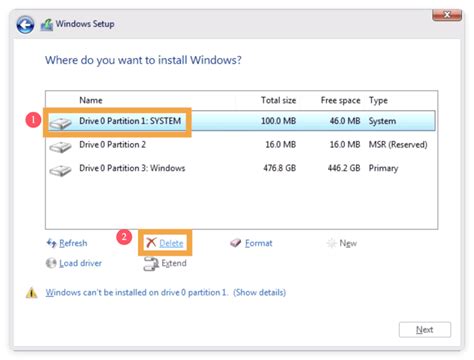
Task: Click the Extend partition icon
Action: coord(151,264)
